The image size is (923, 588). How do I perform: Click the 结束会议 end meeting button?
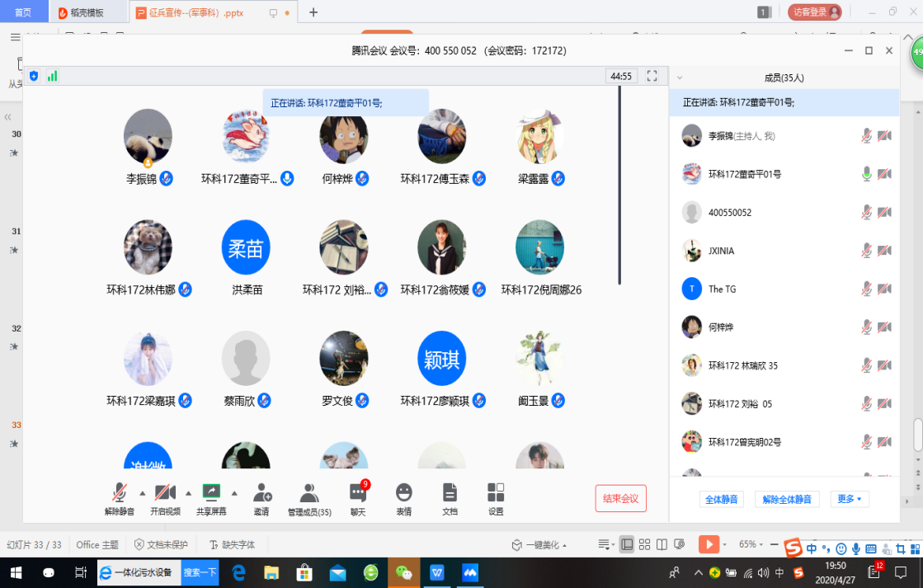[620, 498]
